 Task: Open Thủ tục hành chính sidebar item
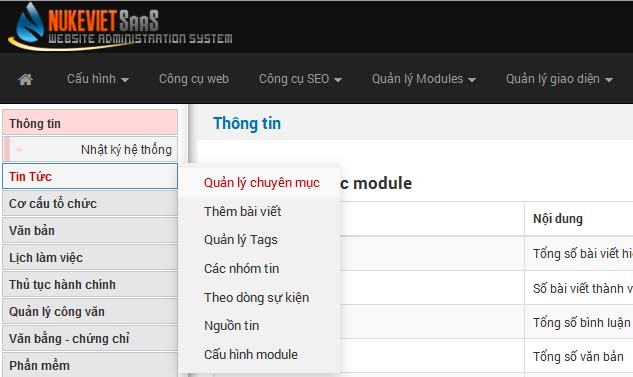pos(90,285)
